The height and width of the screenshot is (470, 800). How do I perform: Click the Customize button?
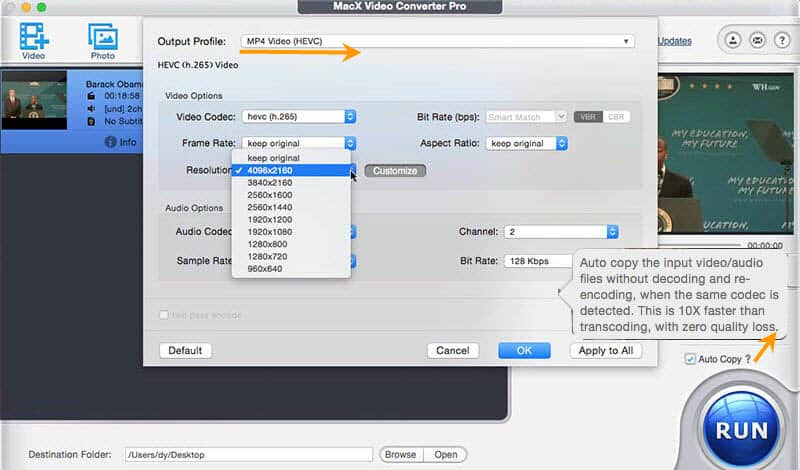pyautogui.click(x=395, y=170)
